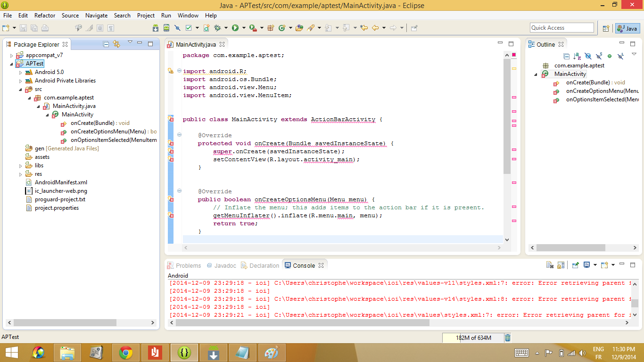The width and height of the screenshot is (644, 362).
Task: Click the Clear Console icon
Action: click(x=550, y=265)
